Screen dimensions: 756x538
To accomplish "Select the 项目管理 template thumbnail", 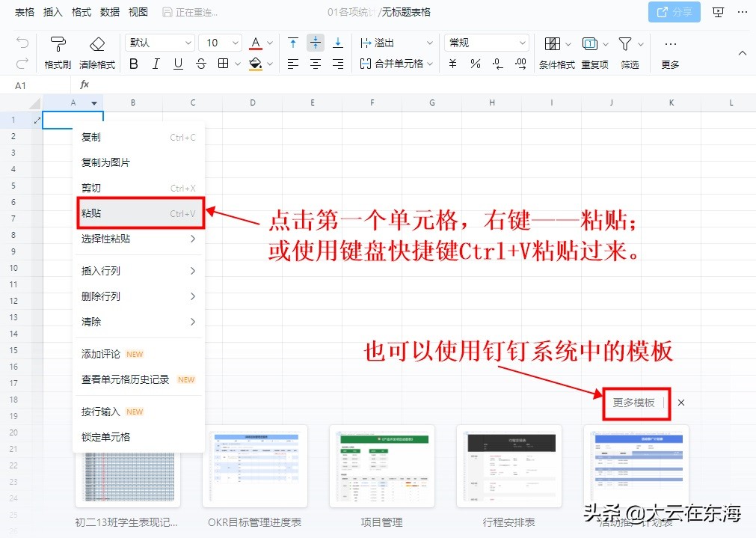I will pyautogui.click(x=382, y=466).
